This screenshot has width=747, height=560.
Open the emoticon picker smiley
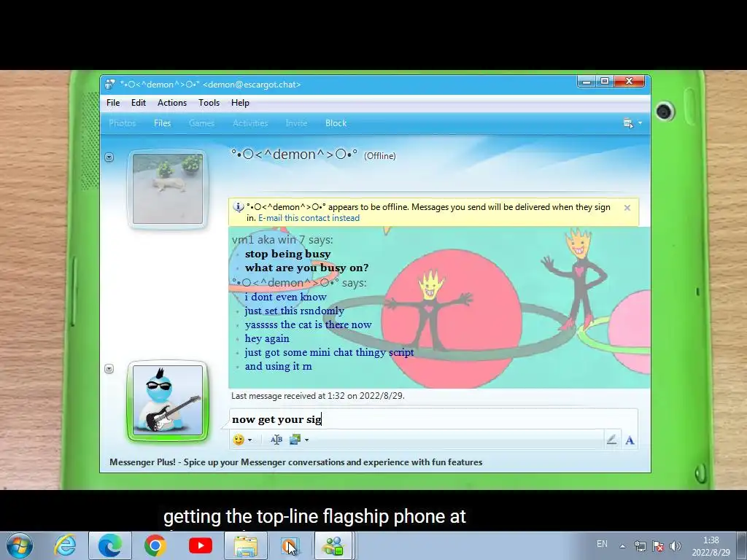pos(239,440)
